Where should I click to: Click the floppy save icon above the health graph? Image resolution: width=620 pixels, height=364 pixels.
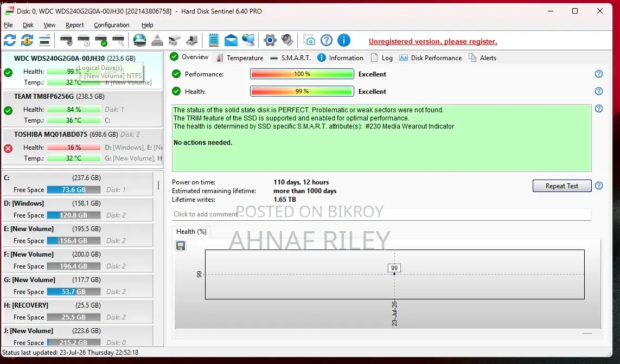pos(181,246)
